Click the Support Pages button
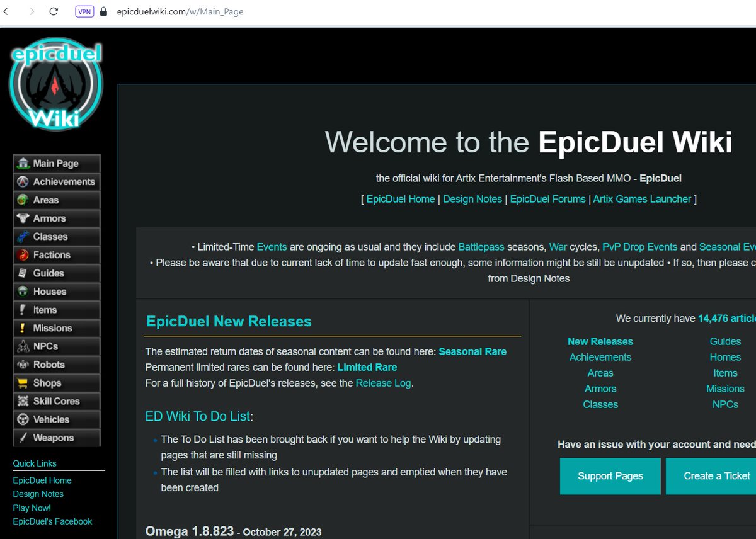 (610, 476)
